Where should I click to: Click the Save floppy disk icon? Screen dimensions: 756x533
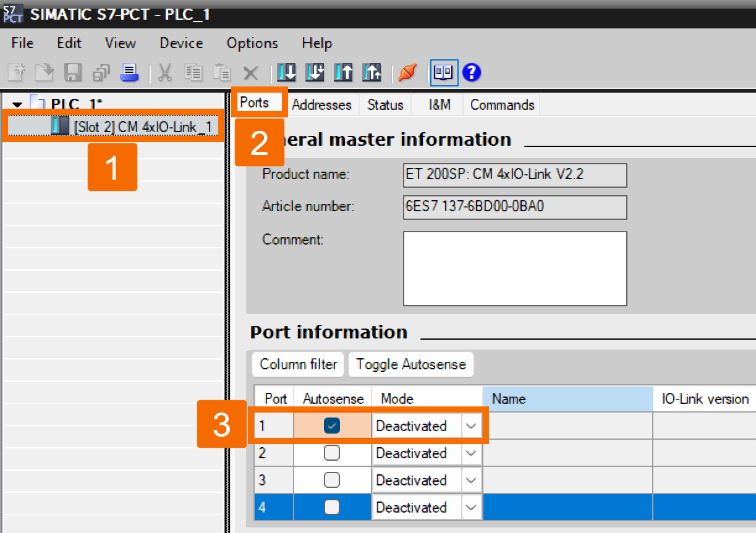tap(74, 73)
